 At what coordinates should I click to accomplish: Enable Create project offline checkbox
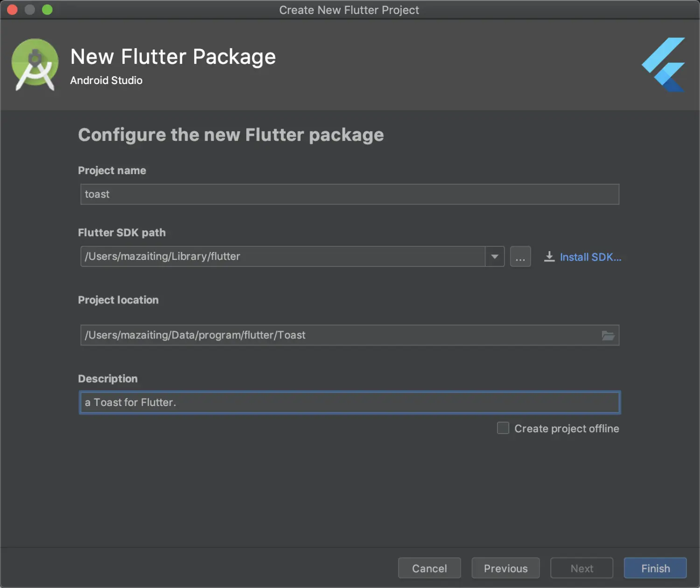click(503, 428)
